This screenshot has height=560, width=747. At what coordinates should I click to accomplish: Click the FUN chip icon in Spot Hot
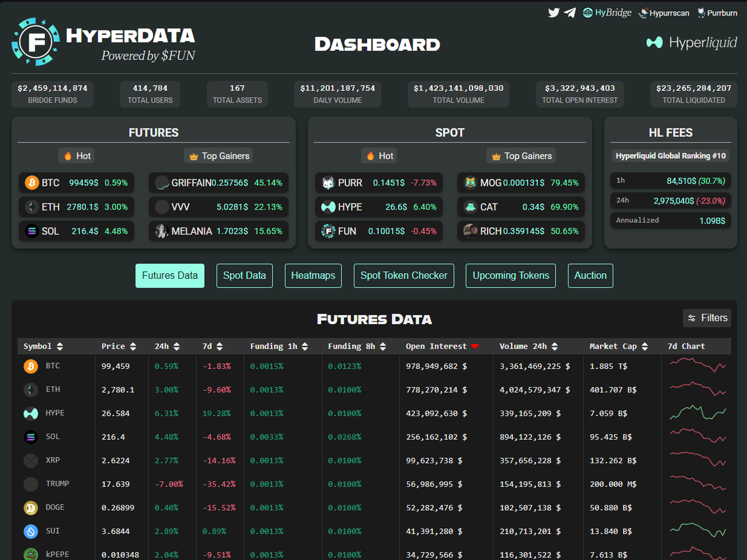tap(328, 231)
